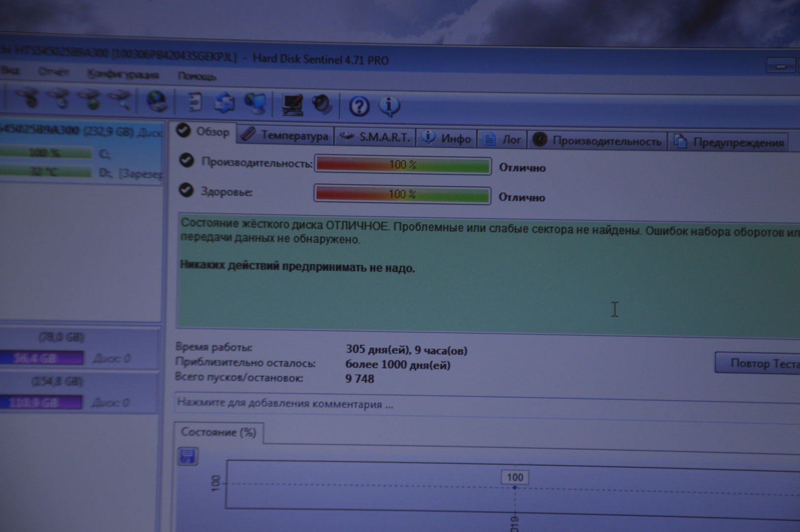This screenshot has width=800, height=532.
Task: Click the Повтор Теста button
Action: click(759, 364)
